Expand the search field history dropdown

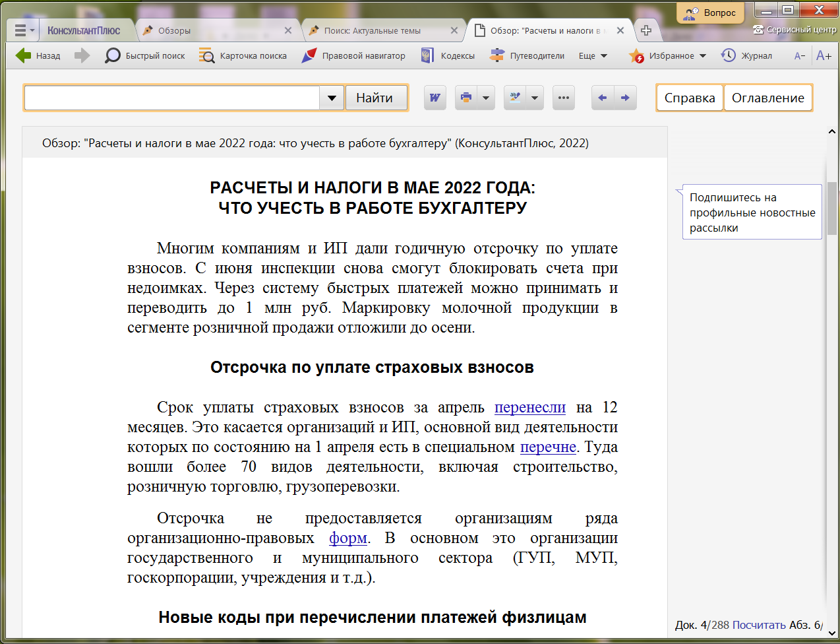click(332, 98)
